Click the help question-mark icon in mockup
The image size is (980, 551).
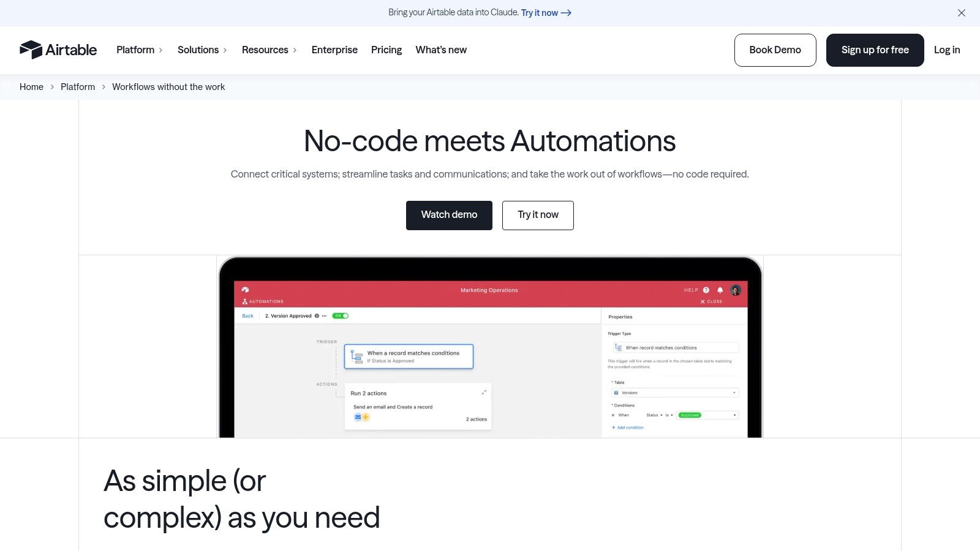(706, 290)
